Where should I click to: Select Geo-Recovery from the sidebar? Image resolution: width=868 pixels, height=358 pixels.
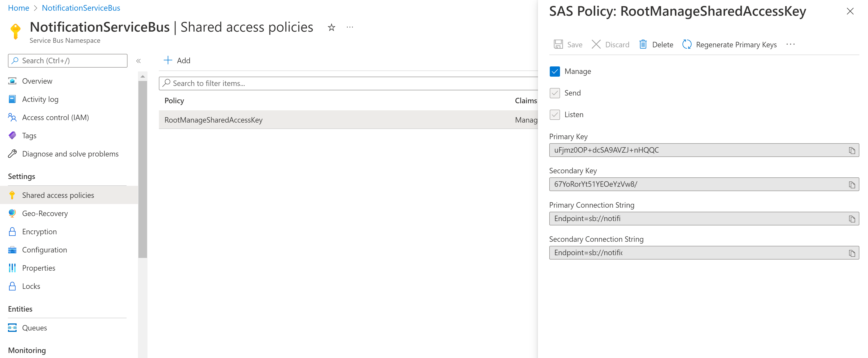click(x=45, y=213)
